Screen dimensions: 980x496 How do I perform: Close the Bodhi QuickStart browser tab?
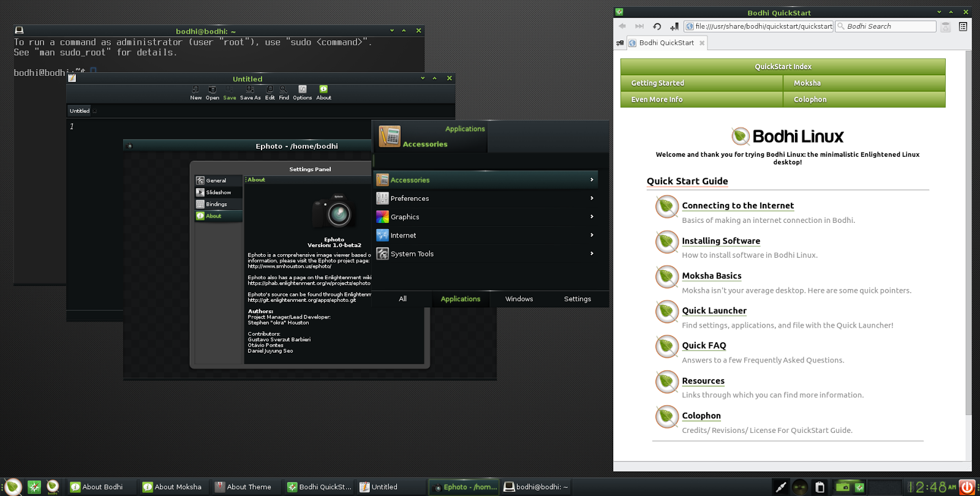702,43
